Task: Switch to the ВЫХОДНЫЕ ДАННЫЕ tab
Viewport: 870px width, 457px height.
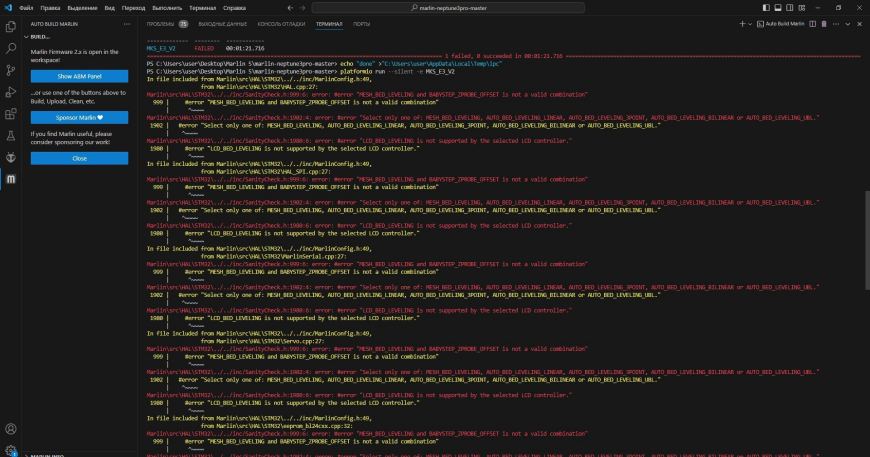Action: pyautogui.click(x=222, y=24)
